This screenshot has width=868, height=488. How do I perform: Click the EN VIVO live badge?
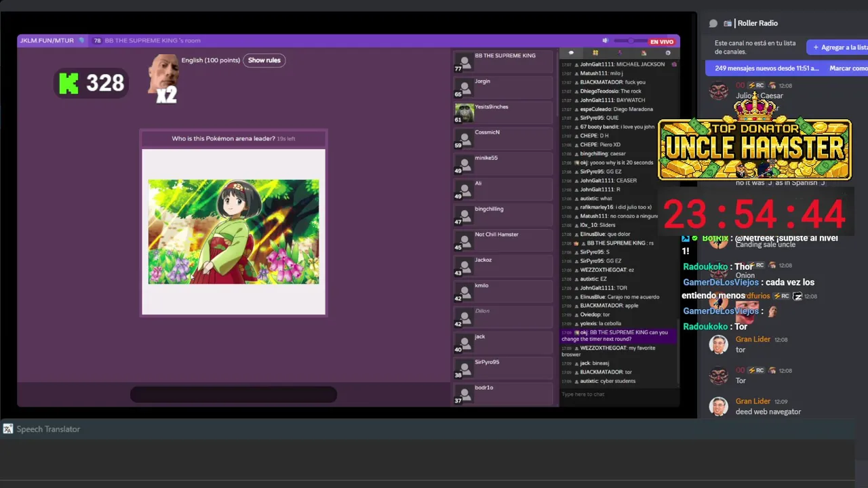click(662, 41)
